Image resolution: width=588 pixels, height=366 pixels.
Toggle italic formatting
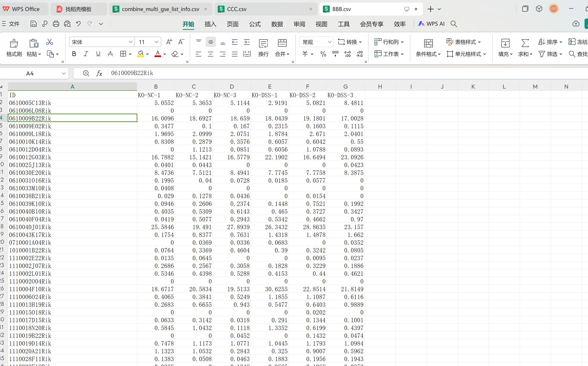click(86, 54)
